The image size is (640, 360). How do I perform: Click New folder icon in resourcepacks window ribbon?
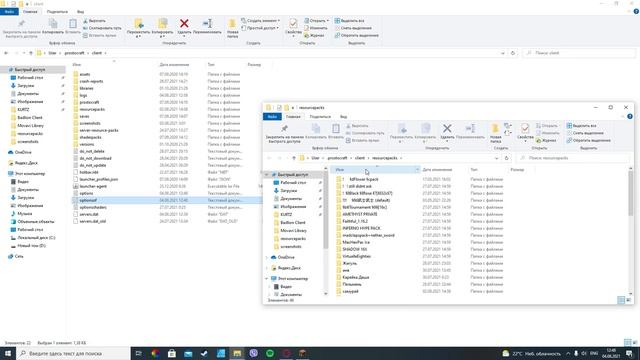[495, 129]
